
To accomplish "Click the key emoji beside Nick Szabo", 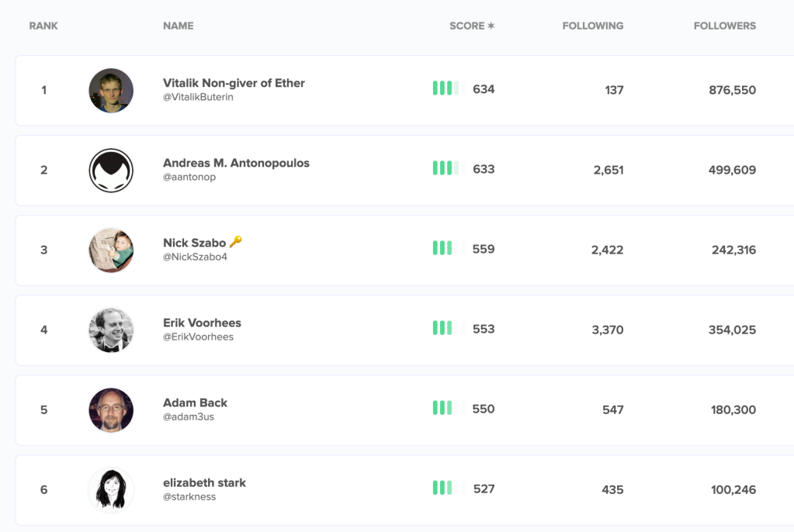I will [x=236, y=242].
